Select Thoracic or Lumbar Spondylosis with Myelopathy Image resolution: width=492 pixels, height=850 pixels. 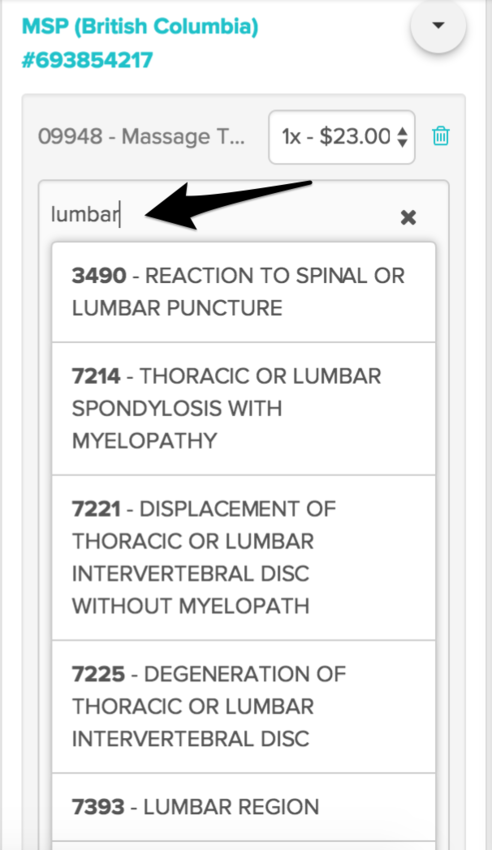(244, 409)
